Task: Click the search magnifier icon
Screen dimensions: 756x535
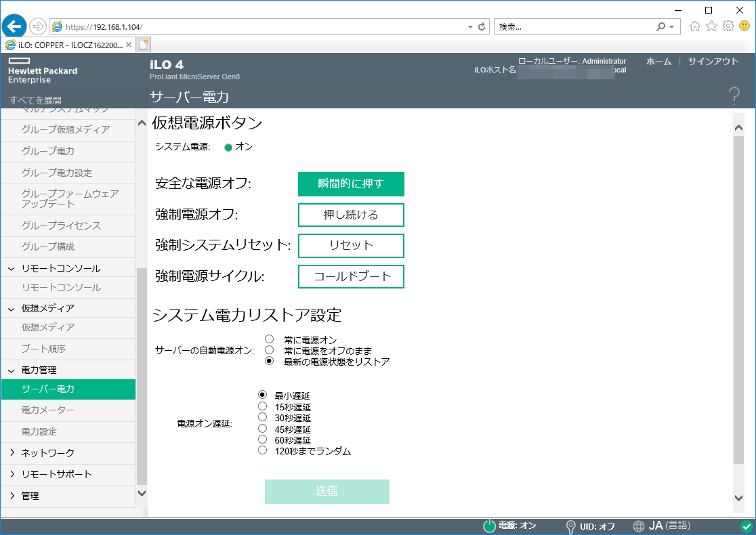Action: pyautogui.click(x=660, y=27)
